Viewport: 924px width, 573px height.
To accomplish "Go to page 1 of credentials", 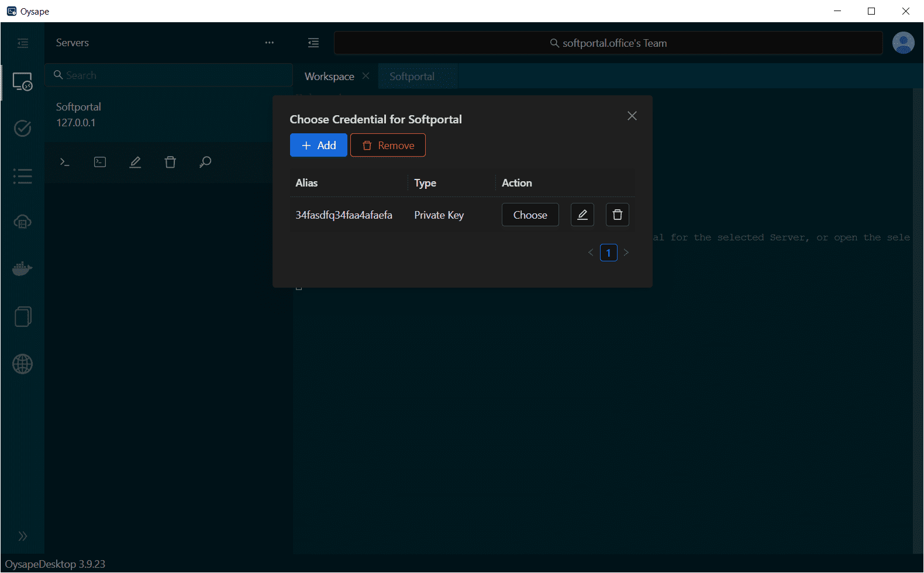I will [609, 253].
